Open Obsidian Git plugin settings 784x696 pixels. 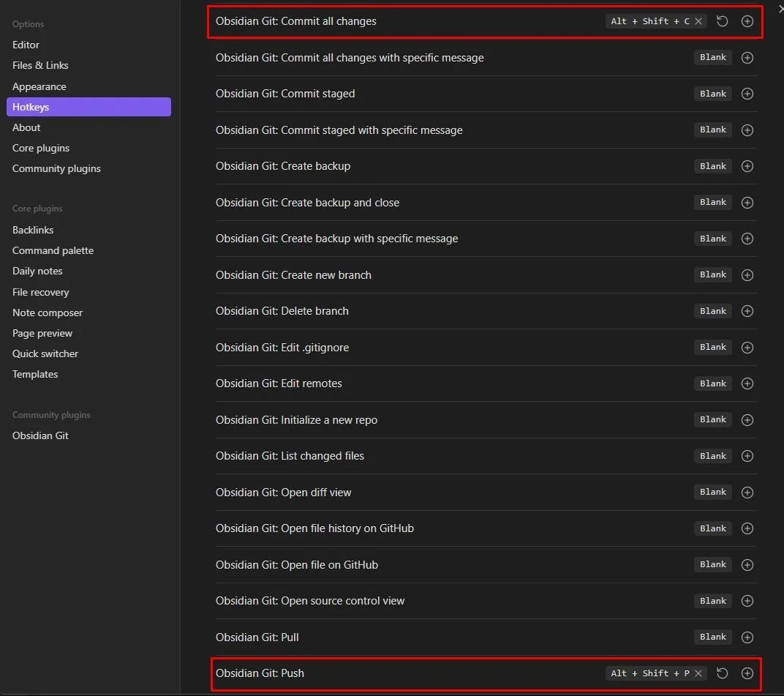(x=40, y=435)
